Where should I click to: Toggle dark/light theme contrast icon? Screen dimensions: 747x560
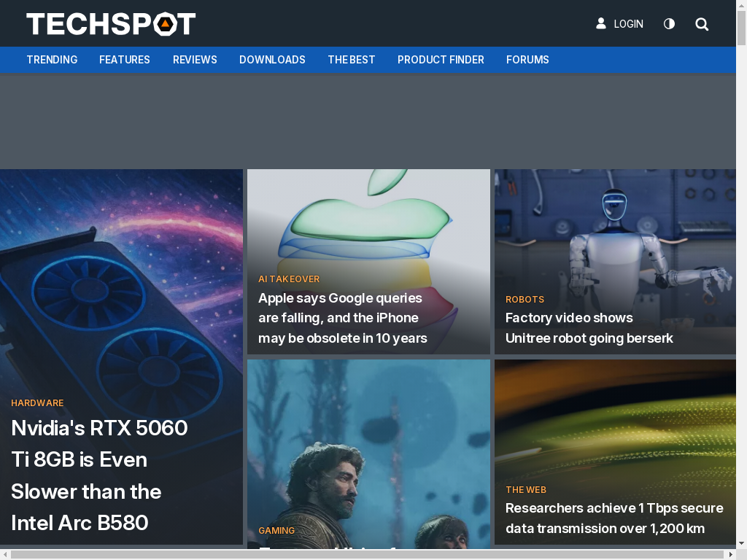click(x=669, y=24)
